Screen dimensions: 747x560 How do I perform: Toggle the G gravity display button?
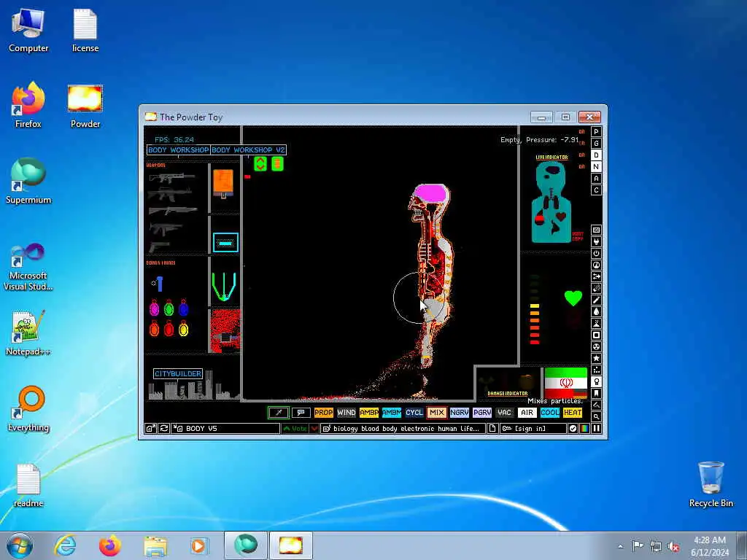596,144
